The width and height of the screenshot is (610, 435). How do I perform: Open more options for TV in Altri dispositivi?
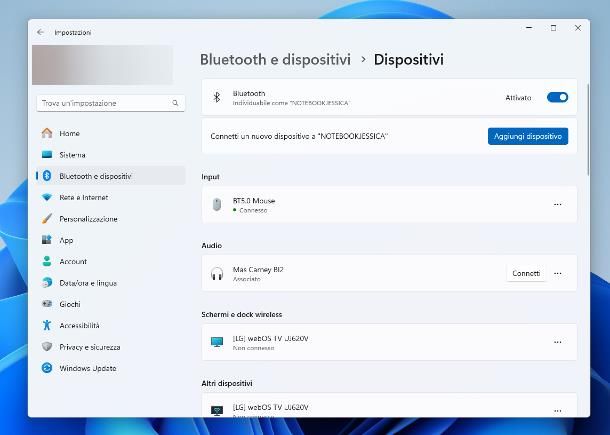(x=557, y=411)
